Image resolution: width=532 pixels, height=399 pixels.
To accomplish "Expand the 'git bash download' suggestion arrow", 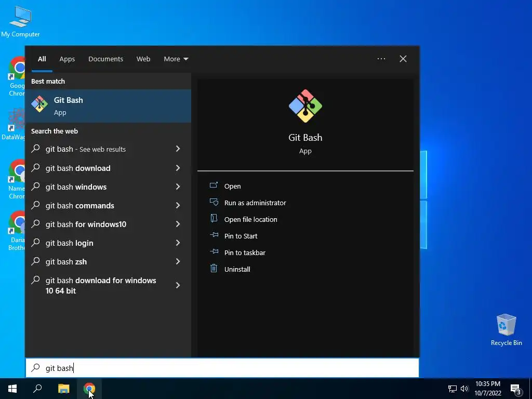I will pyautogui.click(x=178, y=168).
